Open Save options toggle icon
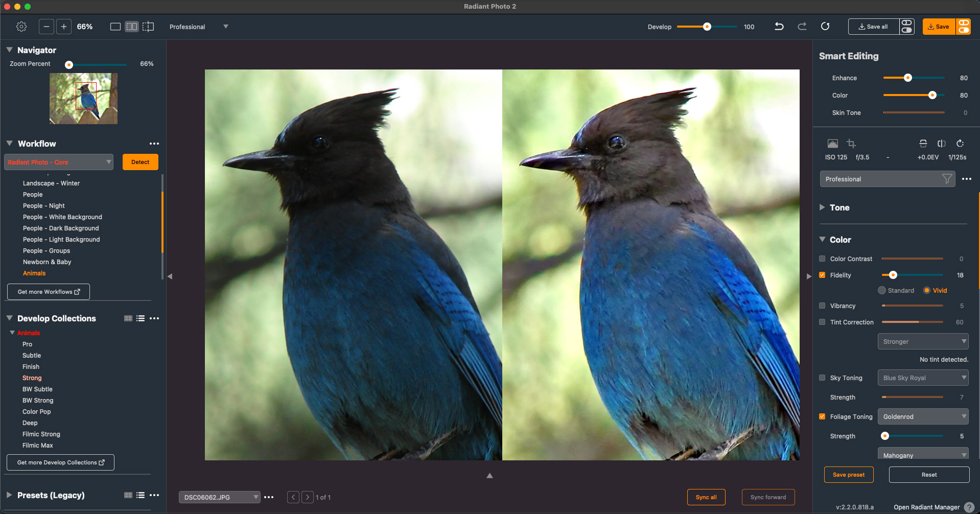The image size is (980, 514). (964, 27)
